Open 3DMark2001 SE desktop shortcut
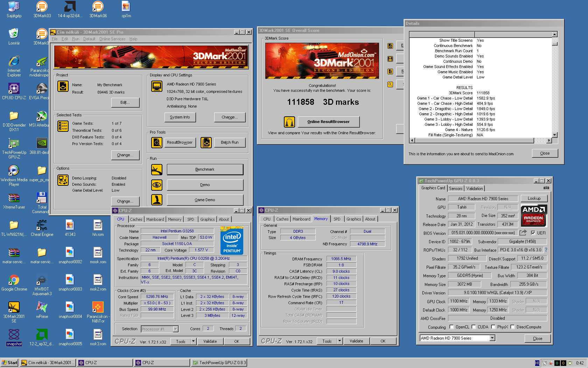The height and width of the screenshot is (368, 588). pos(14,313)
